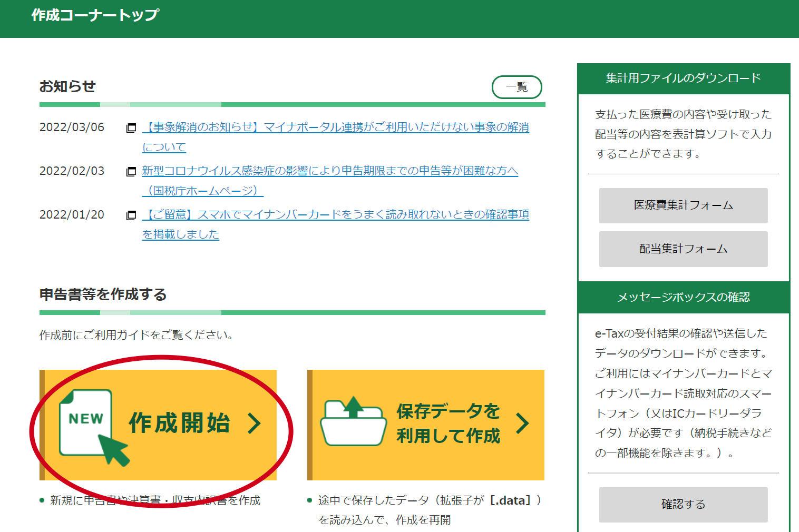Screen dimensions: 799x532
Task: Click the new-window icon beside the 2022/02/03 notice
Action: [x=131, y=172]
